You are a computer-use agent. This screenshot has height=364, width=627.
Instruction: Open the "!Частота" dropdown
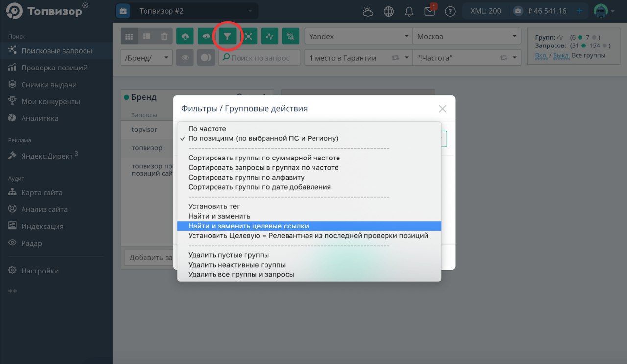[x=467, y=58]
